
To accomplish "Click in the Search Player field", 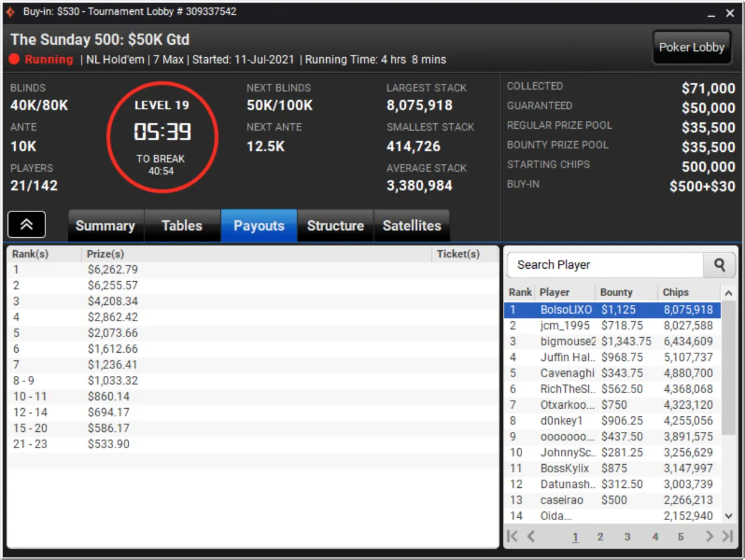I will point(605,265).
